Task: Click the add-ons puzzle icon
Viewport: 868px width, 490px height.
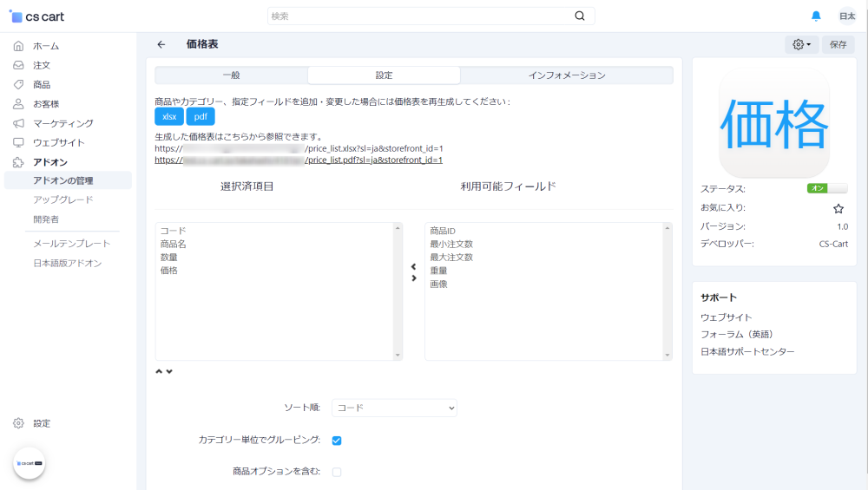Action: point(18,162)
